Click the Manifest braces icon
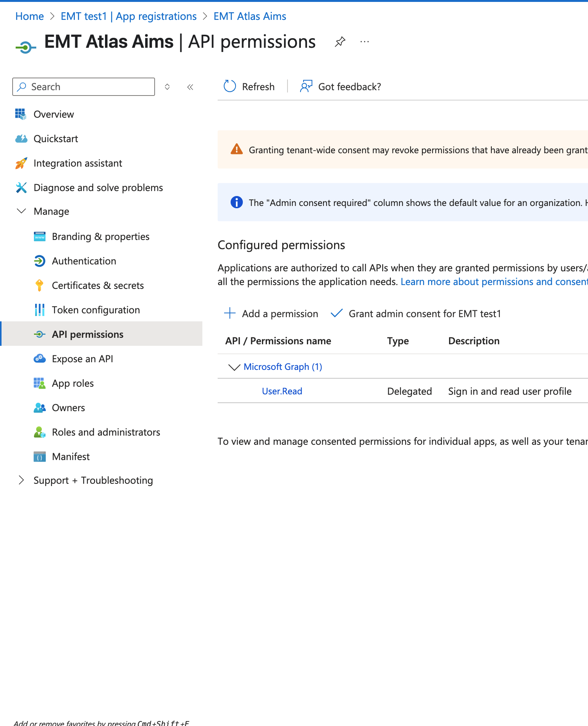Screen dimensions: 588x726 point(39,457)
